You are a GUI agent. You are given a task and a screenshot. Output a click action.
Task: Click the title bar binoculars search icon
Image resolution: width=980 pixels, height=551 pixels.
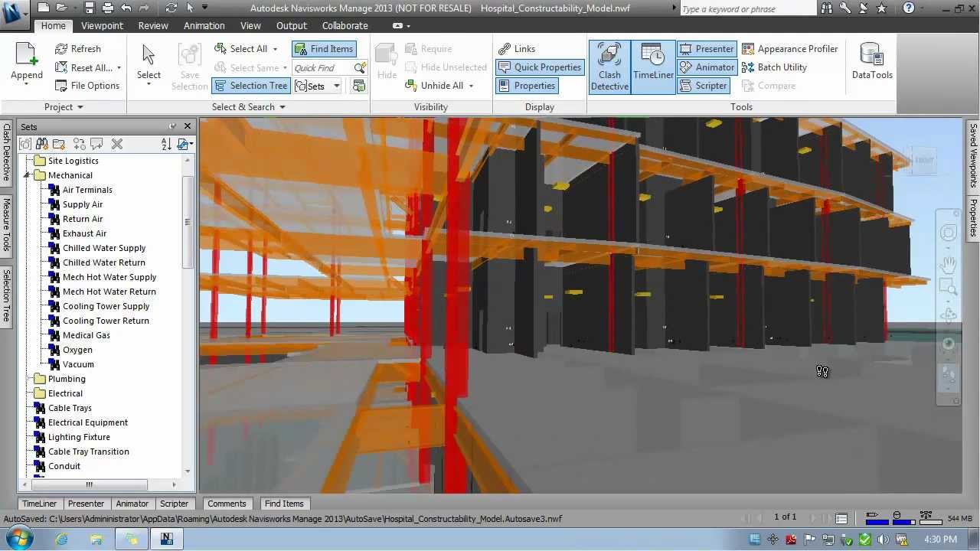click(x=826, y=8)
